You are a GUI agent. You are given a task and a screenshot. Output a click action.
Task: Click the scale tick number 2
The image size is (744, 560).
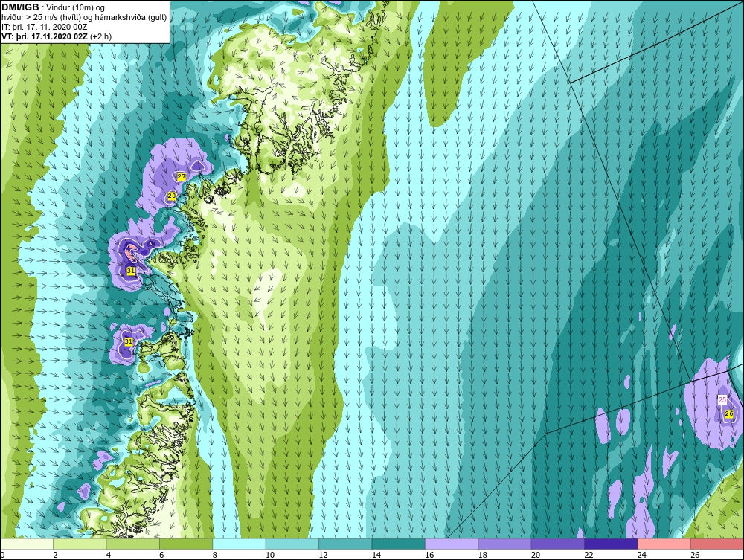click(56, 555)
